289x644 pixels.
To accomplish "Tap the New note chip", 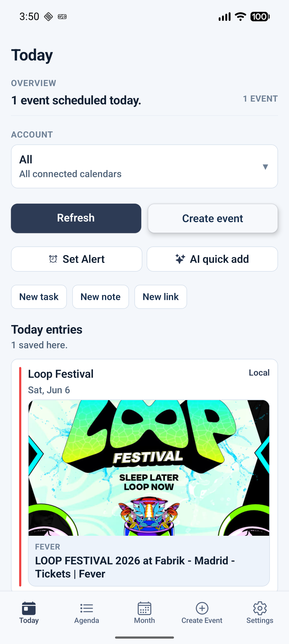I will point(100,297).
